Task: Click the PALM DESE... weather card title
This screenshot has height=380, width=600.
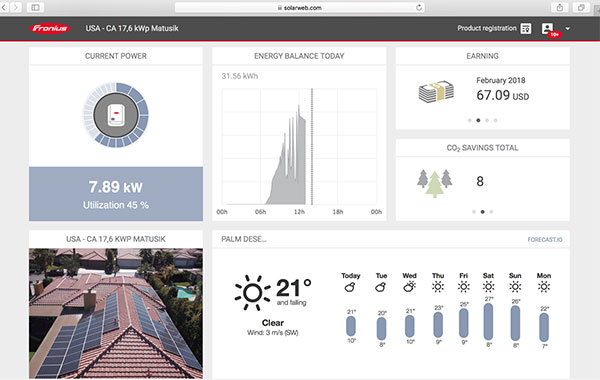Action: click(244, 239)
